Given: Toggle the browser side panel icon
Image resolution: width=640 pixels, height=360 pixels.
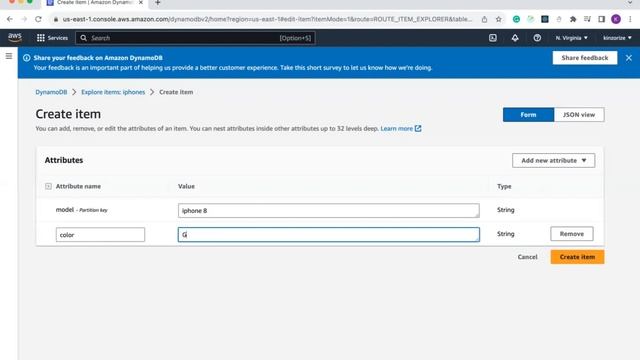Looking at the screenshot, I should [x=602, y=19].
